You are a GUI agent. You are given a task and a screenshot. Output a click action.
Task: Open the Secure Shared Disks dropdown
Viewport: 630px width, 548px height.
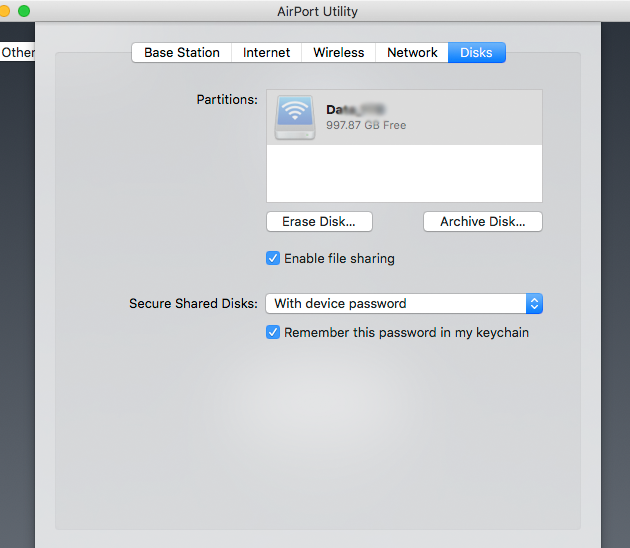click(404, 303)
